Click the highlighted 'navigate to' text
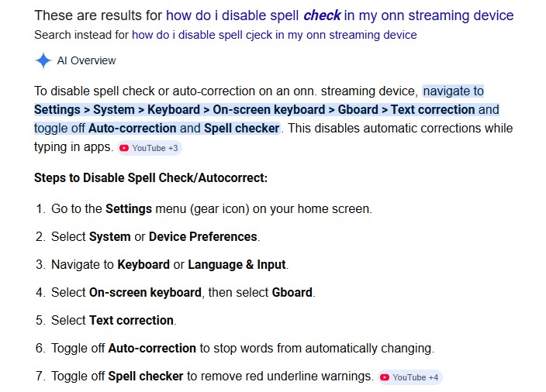 click(453, 91)
